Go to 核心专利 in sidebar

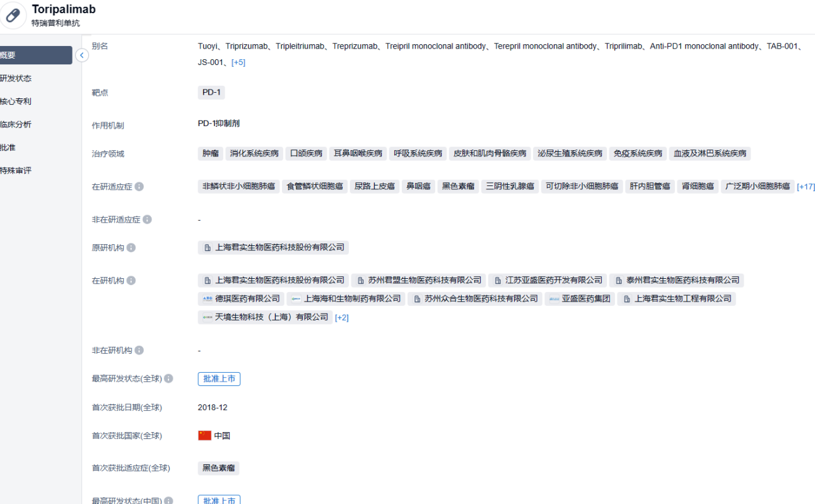(x=16, y=102)
